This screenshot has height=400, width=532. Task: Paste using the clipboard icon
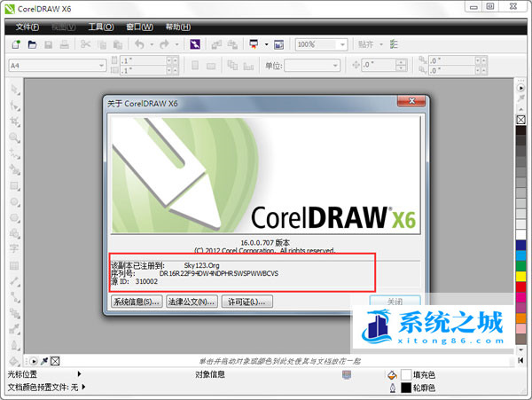pos(118,44)
